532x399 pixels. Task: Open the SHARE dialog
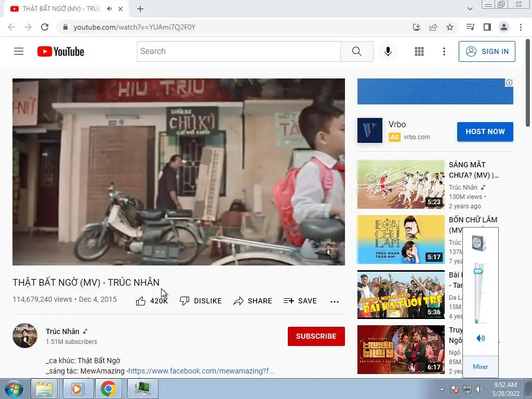click(253, 301)
